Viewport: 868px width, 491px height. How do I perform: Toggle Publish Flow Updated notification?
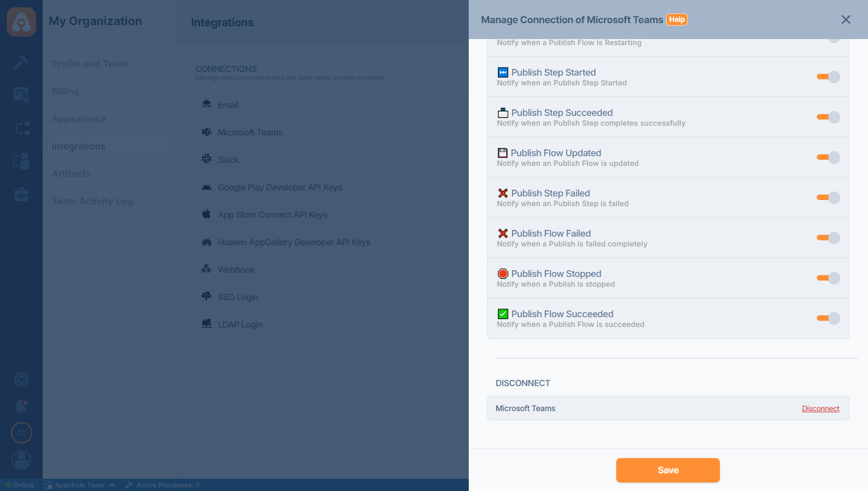pyautogui.click(x=828, y=157)
